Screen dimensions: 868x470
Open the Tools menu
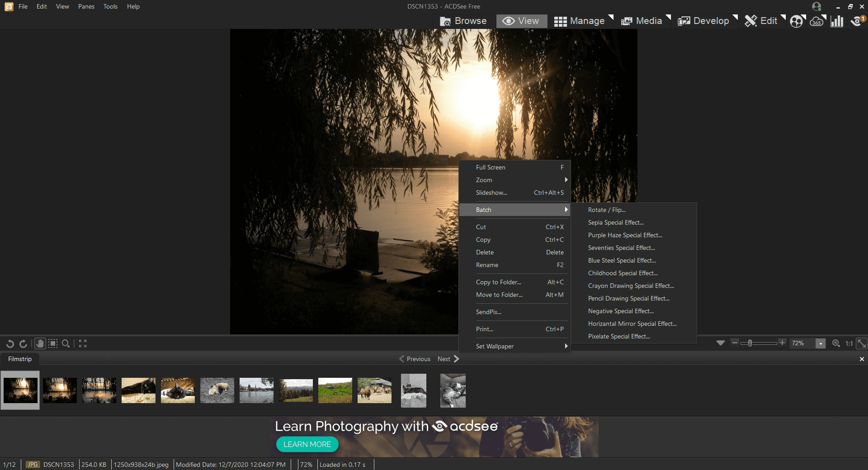click(110, 6)
